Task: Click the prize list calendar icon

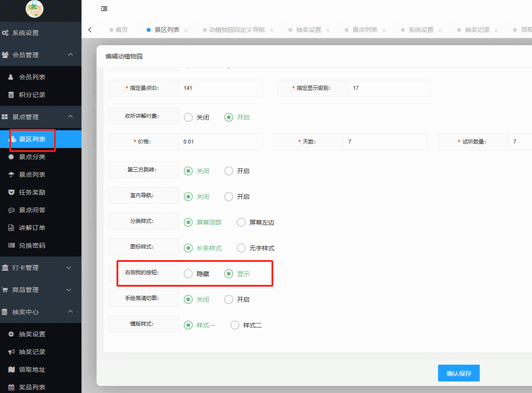Action: (11, 387)
